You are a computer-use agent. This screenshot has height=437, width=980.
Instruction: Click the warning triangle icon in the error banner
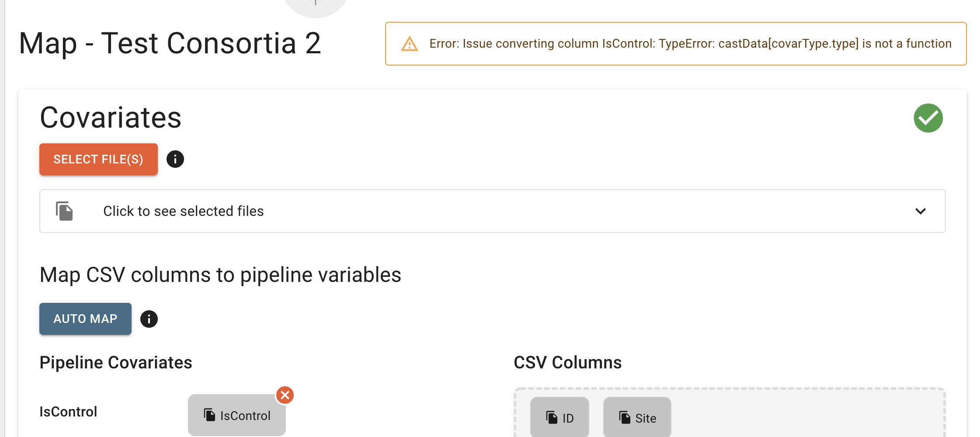click(x=409, y=44)
